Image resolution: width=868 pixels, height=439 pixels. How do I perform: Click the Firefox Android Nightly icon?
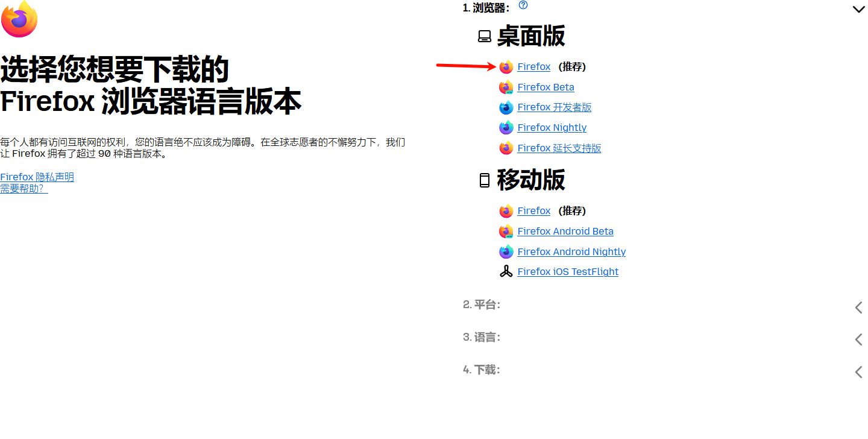point(506,252)
